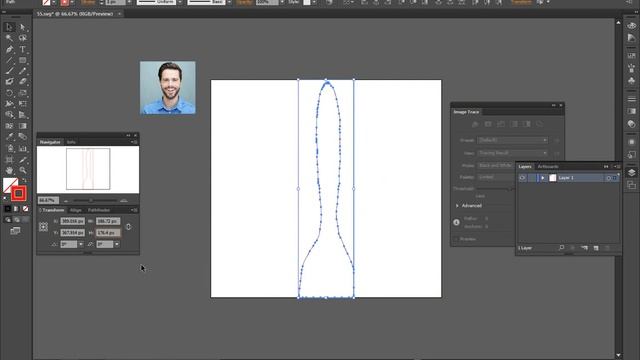Image resolution: width=640 pixels, height=360 pixels.
Task: Open the rotate angle dropdown in Transform
Action: pyautogui.click(x=81, y=244)
